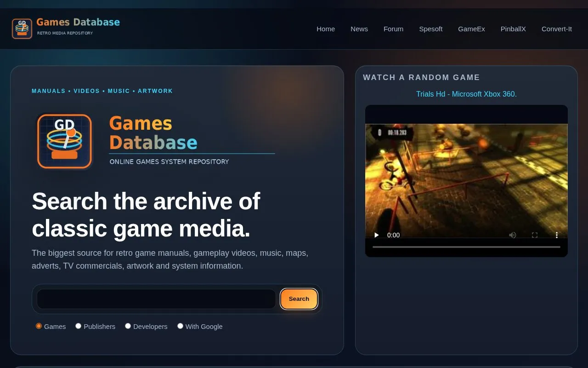Open the PinballX link
The height and width of the screenshot is (368, 588).
[x=513, y=29]
